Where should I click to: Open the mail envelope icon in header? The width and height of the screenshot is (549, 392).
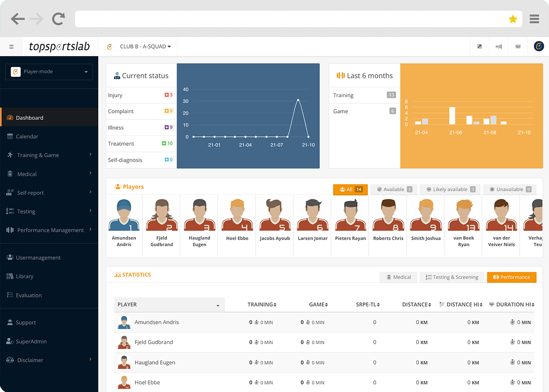(x=518, y=47)
